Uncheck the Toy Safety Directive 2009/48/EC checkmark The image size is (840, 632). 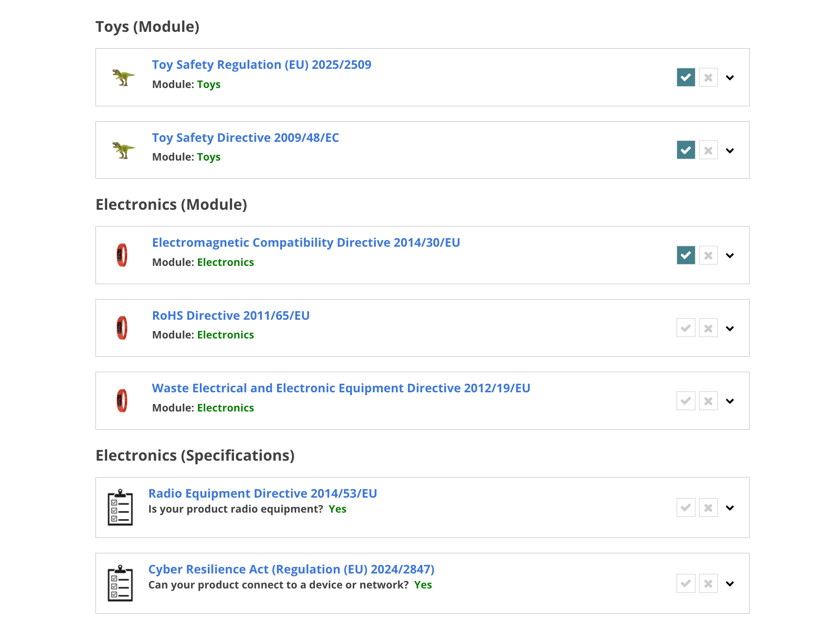pyautogui.click(x=686, y=150)
